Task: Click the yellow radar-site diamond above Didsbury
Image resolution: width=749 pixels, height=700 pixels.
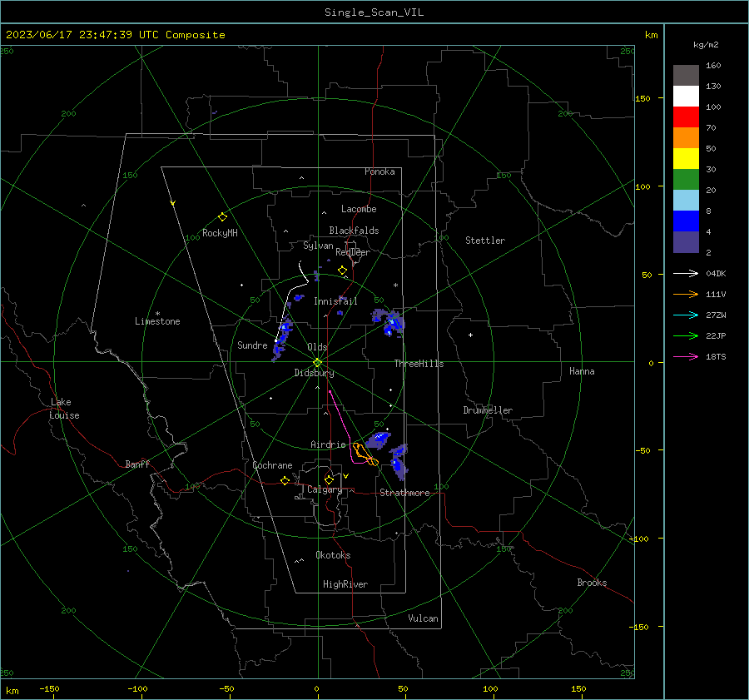Action: click(x=317, y=363)
